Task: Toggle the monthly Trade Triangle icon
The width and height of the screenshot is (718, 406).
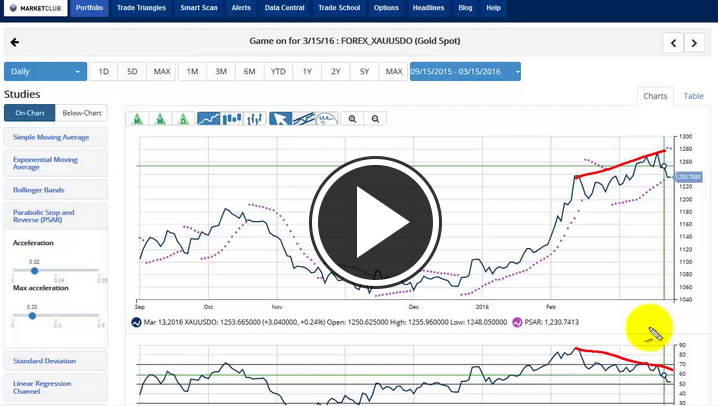Action: 138,118
